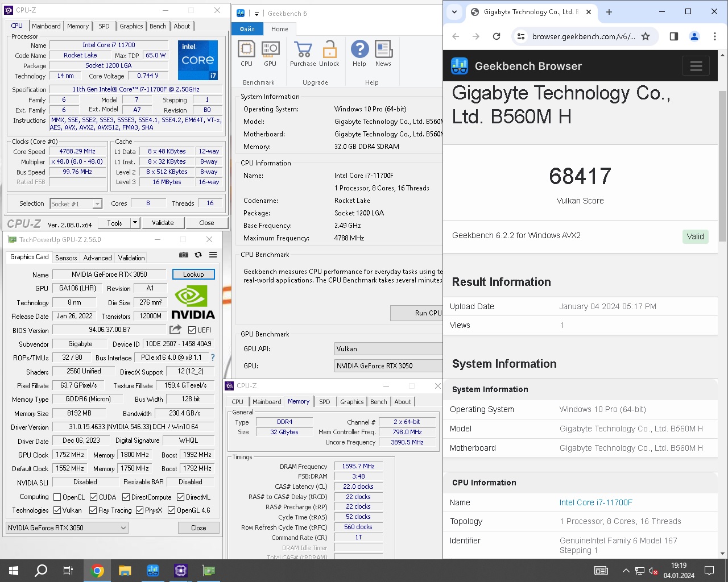Image resolution: width=728 pixels, height=582 pixels.
Task: Toggle the Vulkan checkbox in GPU-Z
Action: (57, 510)
